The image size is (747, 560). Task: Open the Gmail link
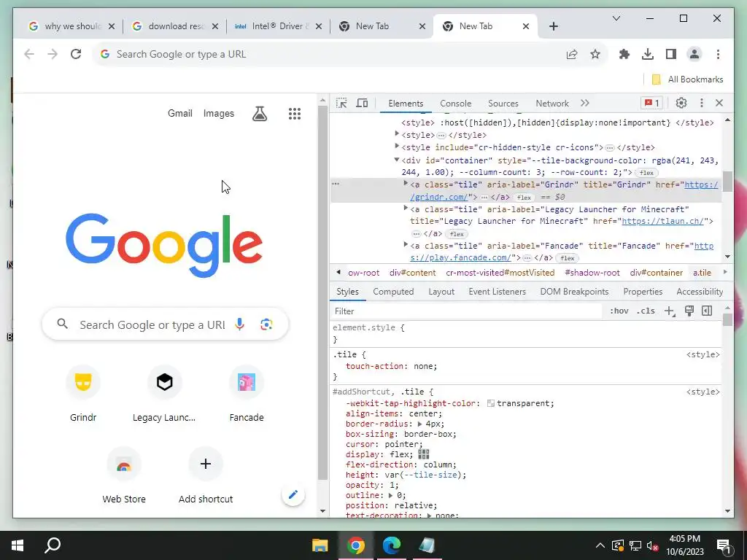click(x=180, y=113)
